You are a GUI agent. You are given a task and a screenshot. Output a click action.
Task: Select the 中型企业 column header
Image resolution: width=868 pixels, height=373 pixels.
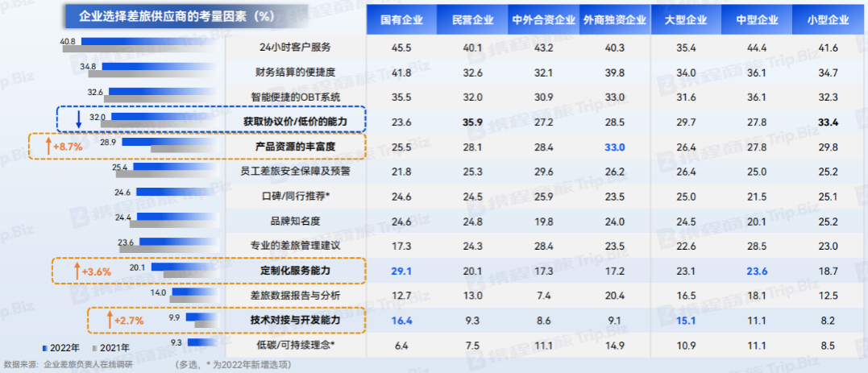757,20
